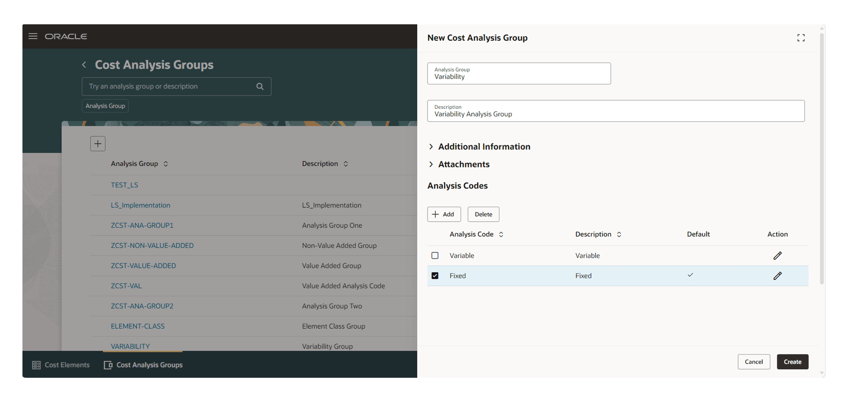Open the LS_Implementation group link
Viewport: 868px width, 396px height.
[x=140, y=205]
